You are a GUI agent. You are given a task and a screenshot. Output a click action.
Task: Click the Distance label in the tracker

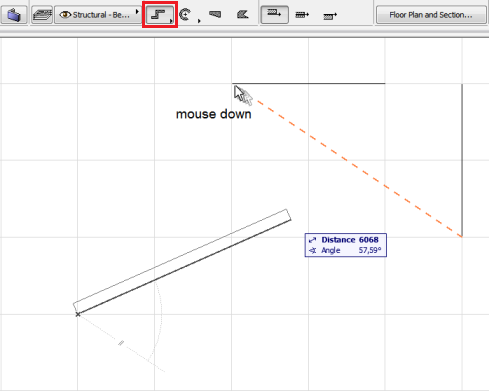click(x=338, y=240)
